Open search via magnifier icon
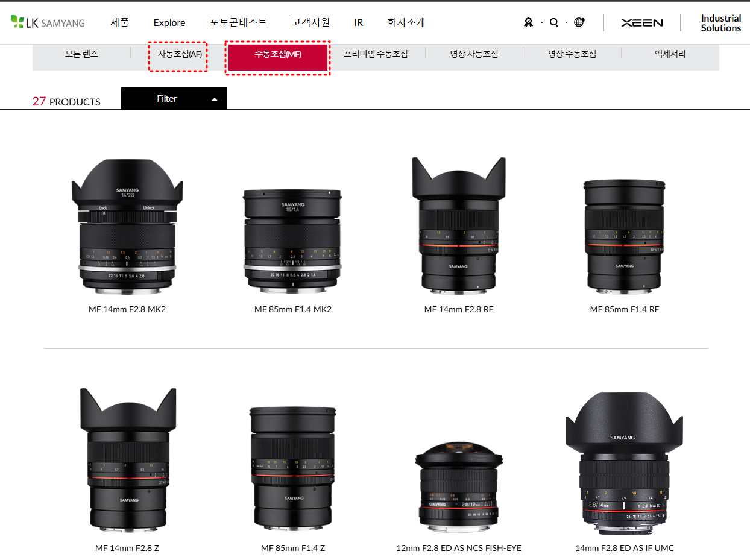This screenshot has height=560, width=750. point(553,22)
